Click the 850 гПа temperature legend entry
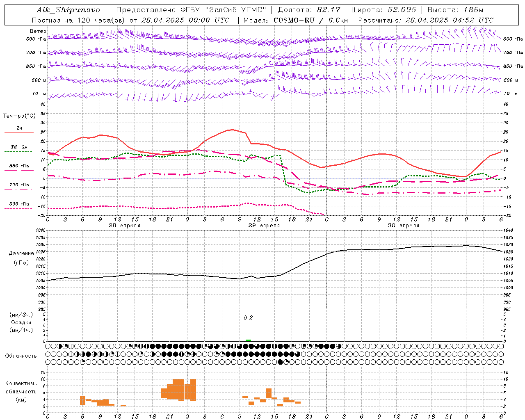This screenshot has width=525, height=420. pos(19,166)
